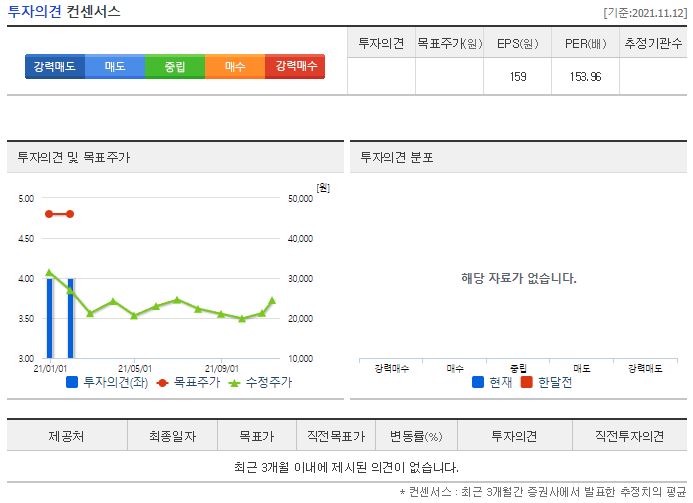This screenshot has width=693, height=503.
Task: Click the 투자의견(좌) blue legend square
Action: coord(72,382)
